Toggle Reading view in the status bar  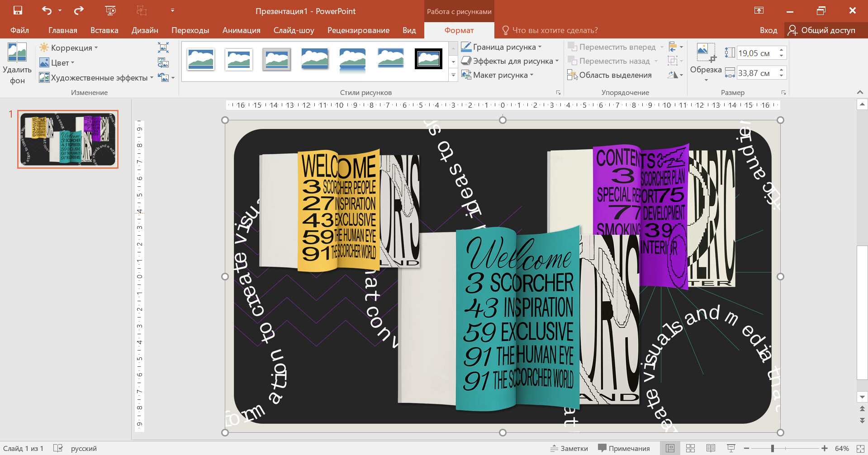[x=711, y=448]
